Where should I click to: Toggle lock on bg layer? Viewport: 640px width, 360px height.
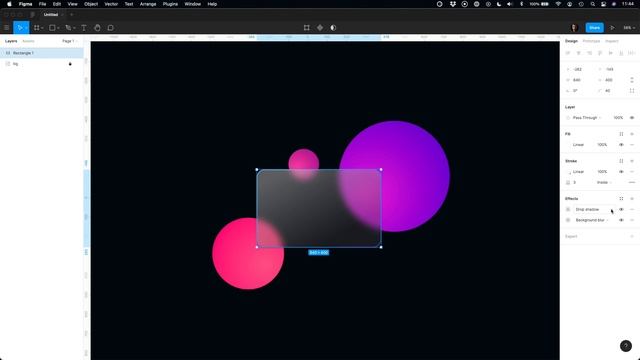[x=70, y=64]
